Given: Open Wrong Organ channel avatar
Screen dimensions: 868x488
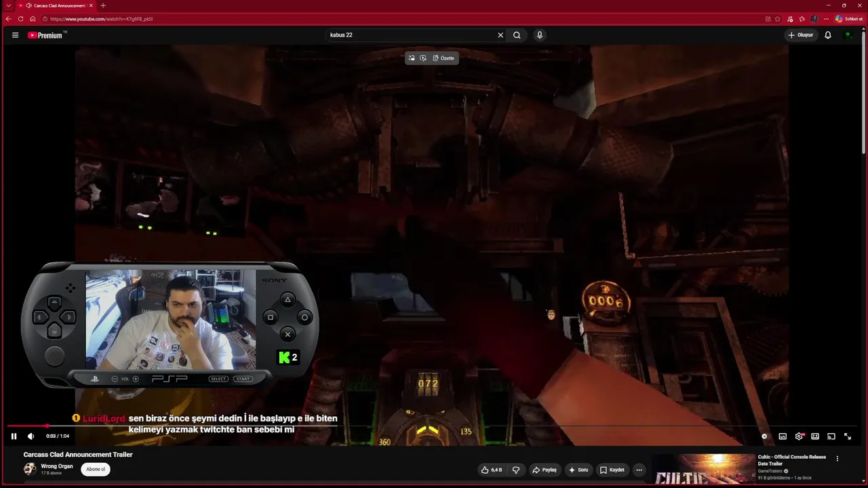Looking at the screenshot, I should (30, 469).
